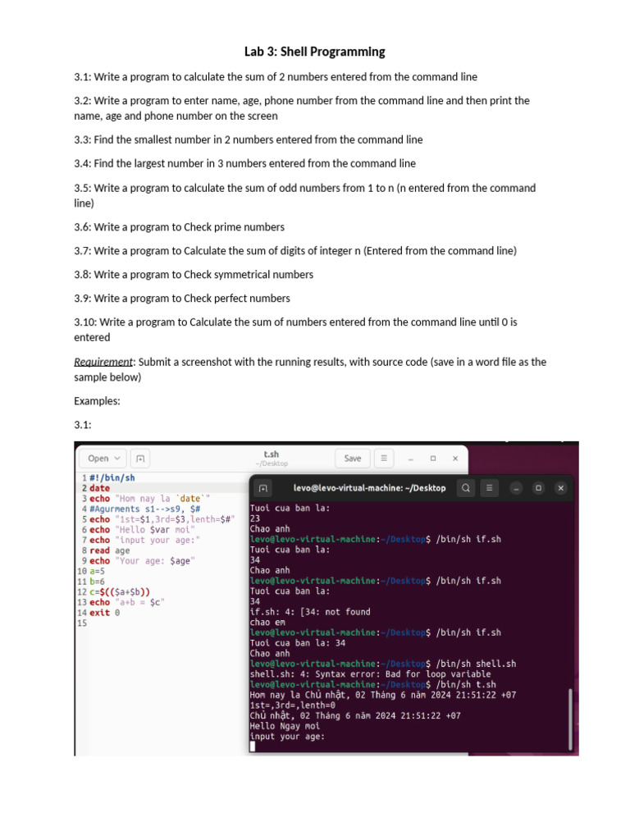The width and height of the screenshot is (630, 840).
Task: Open the text editor hamburger menu
Action: click(x=384, y=459)
